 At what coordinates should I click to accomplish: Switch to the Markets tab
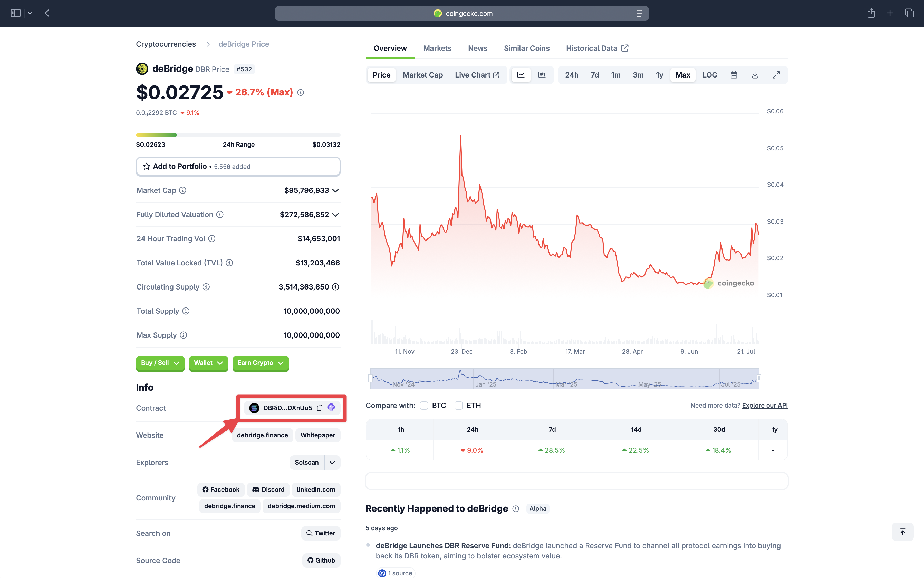[x=437, y=48]
